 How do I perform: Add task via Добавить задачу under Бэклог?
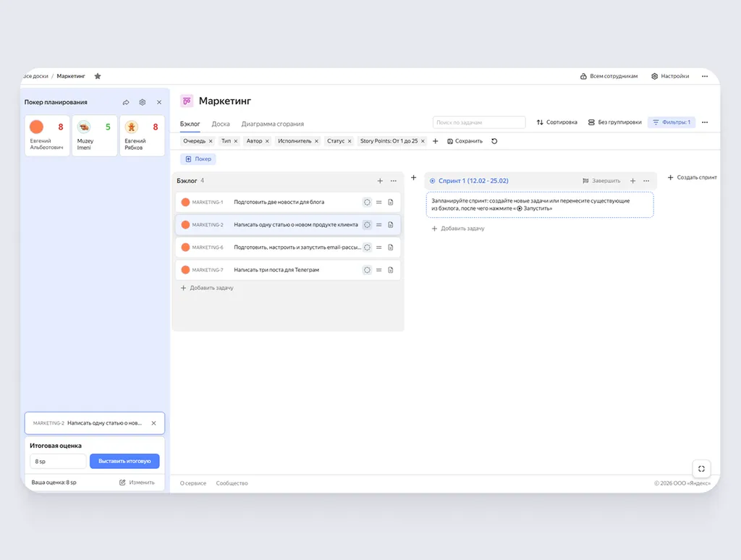pos(207,288)
